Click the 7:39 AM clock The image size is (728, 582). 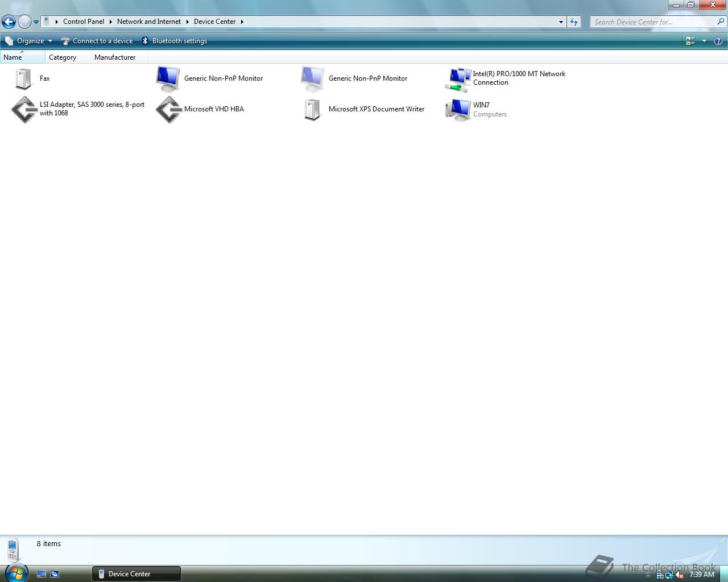702,575
